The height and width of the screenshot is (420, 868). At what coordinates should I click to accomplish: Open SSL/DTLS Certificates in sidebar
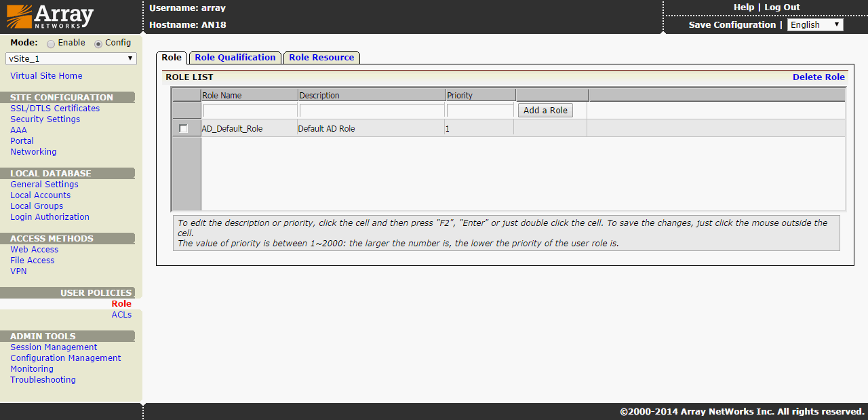coord(55,109)
